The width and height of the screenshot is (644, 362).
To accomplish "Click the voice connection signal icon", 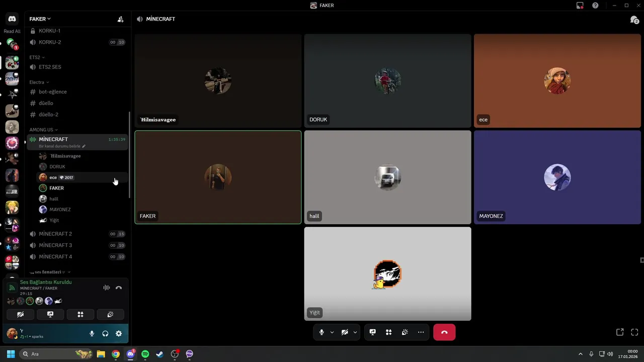I will click(x=12, y=288).
